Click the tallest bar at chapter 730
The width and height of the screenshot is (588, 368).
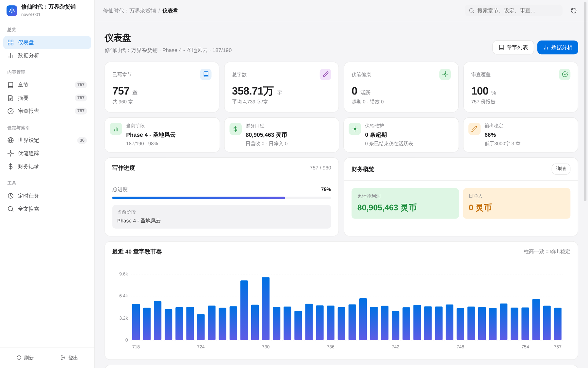tap(266, 309)
